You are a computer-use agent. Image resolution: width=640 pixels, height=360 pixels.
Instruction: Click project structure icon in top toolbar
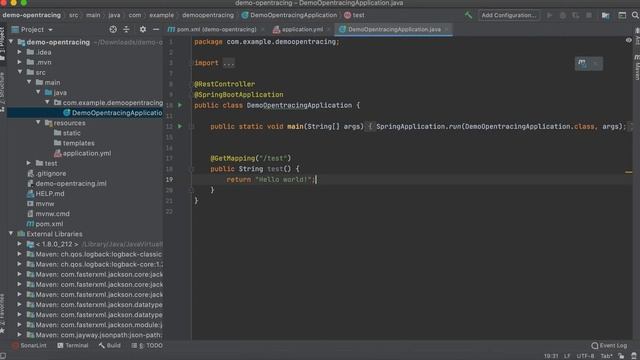(605, 16)
